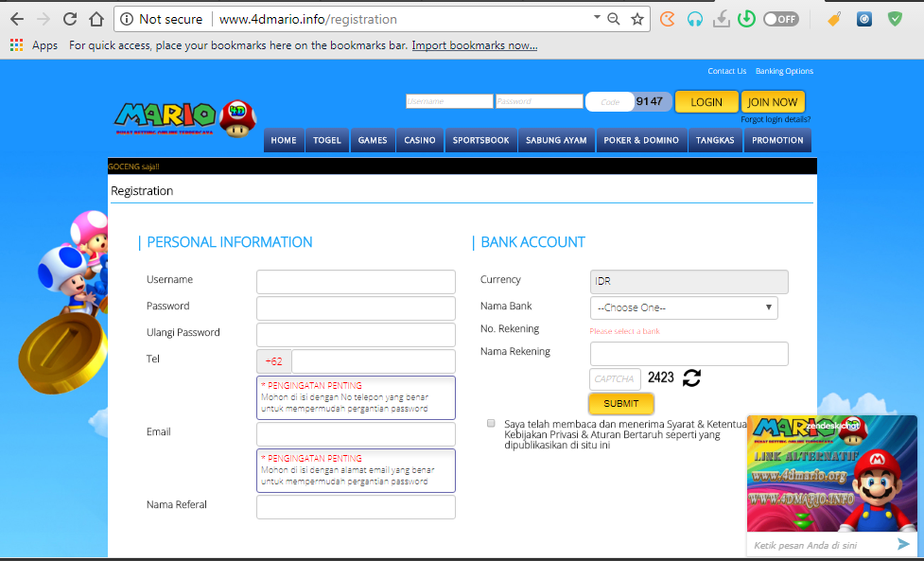
Task: Click the registration CAPTCHA field
Action: click(615, 379)
